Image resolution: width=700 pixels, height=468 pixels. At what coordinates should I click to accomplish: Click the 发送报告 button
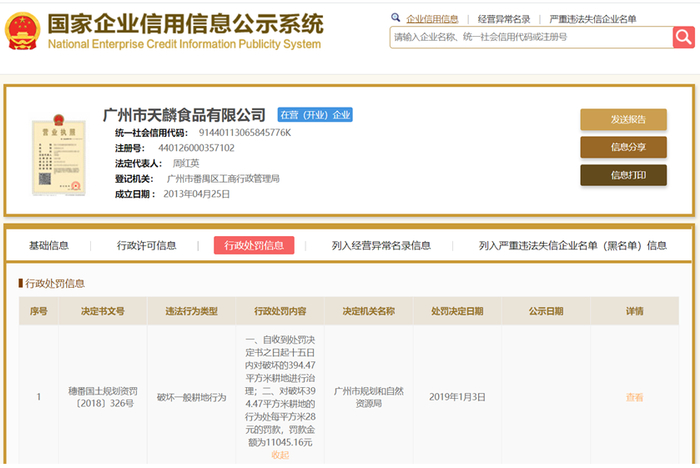pyautogui.click(x=623, y=119)
